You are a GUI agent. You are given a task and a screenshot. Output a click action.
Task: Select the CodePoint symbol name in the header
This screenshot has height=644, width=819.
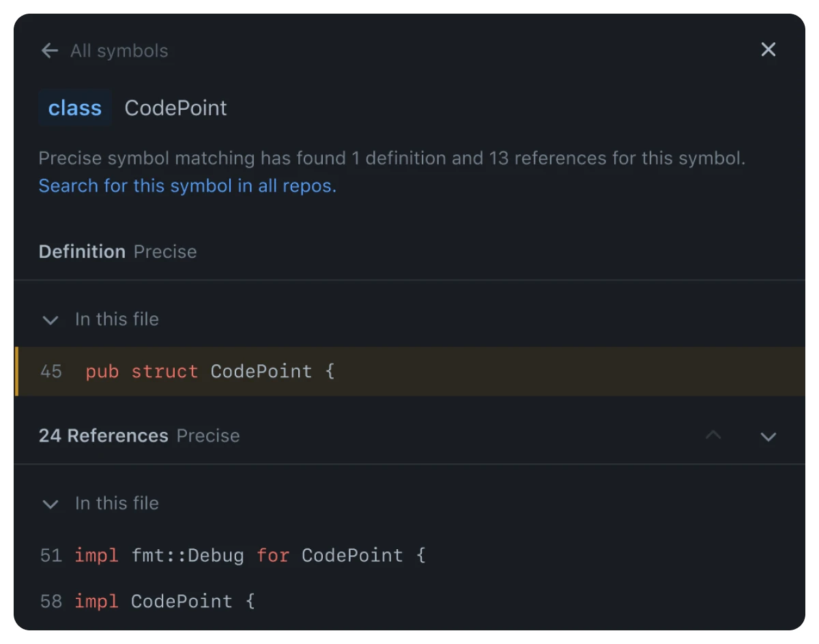[x=175, y=107]
